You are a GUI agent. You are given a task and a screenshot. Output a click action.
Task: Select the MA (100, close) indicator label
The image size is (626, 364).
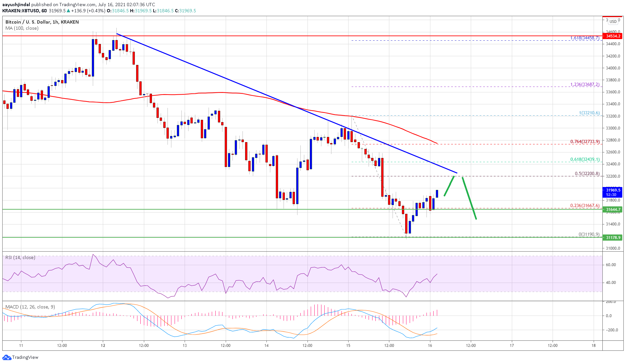click(22, 28)
